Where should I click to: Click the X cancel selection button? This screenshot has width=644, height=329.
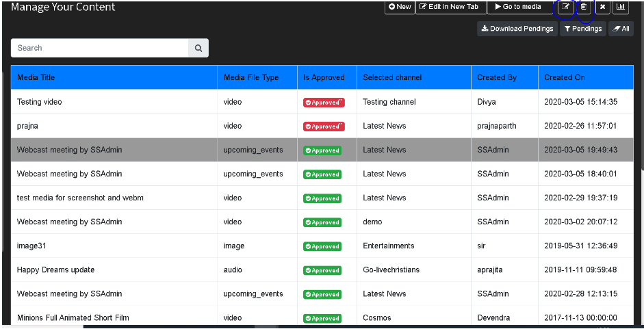click(602, 7)
